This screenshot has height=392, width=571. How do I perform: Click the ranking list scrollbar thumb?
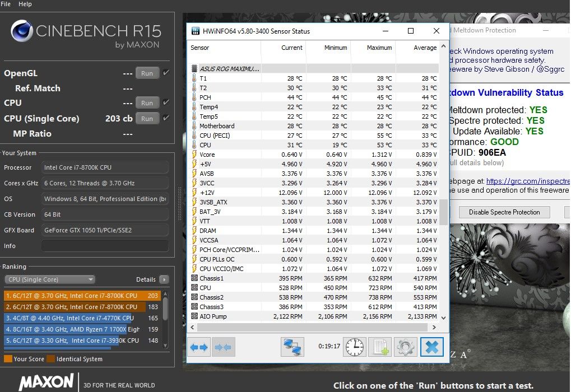tap(165, 309)
